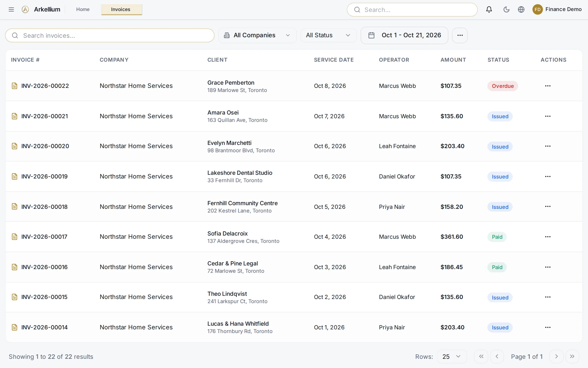The height and width of the screenshot is (368, 588).
Task: Click Finance Demo account name
Action: 563,9
